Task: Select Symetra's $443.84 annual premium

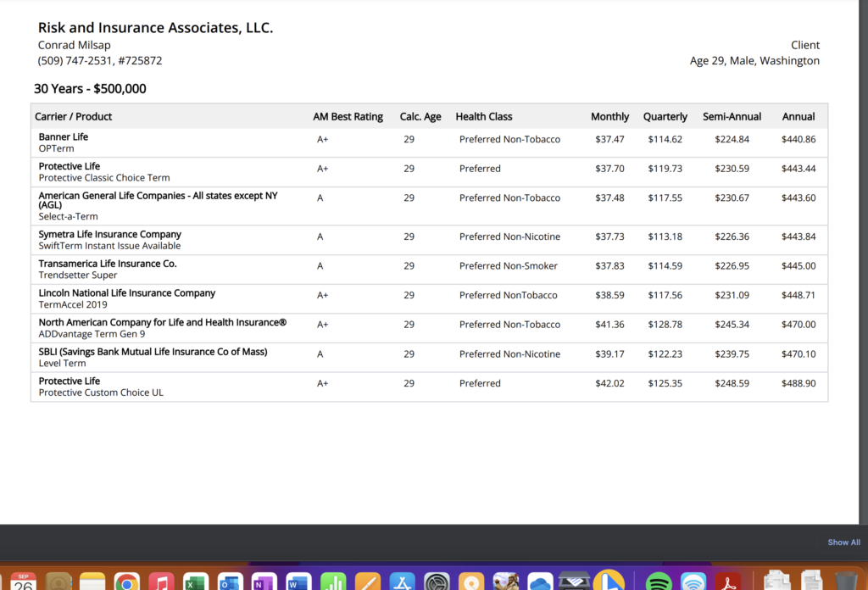Action: 798,237
